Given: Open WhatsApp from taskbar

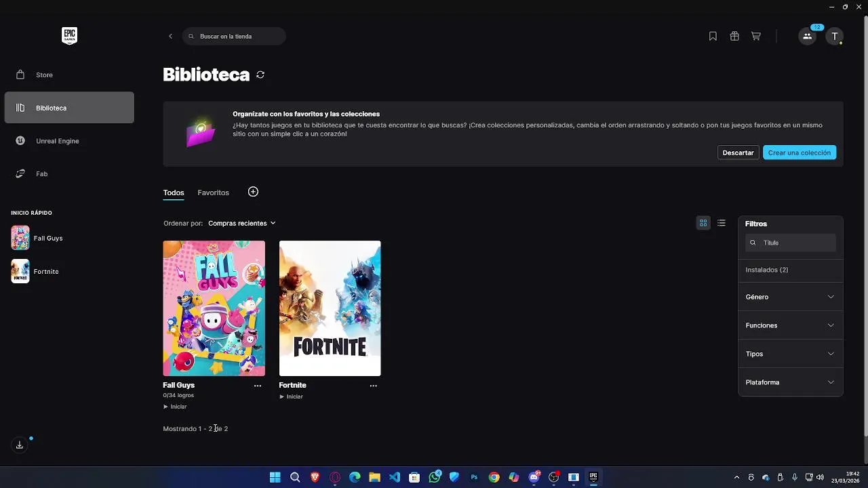Looking at the screenshot, I should [435, 477].
